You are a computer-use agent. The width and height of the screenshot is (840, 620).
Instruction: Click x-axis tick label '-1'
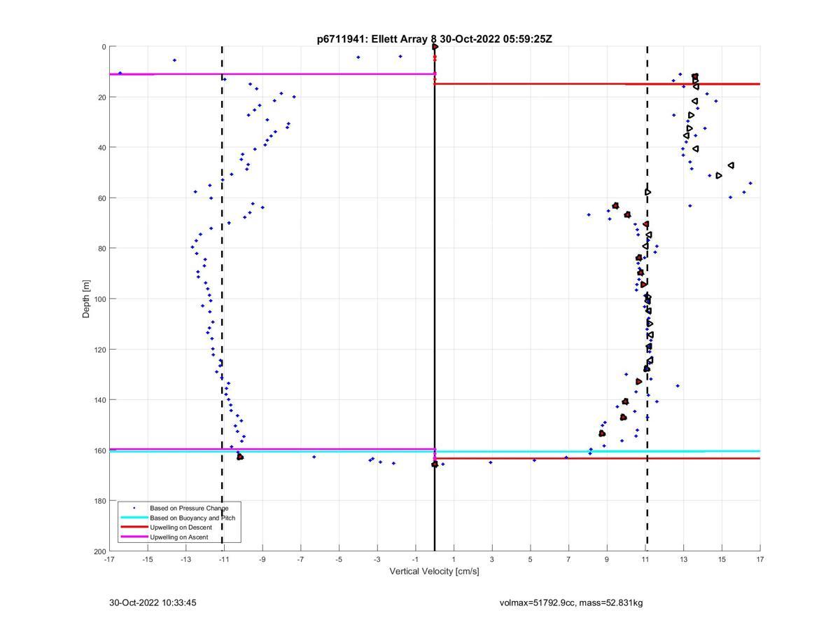click(x=415, y=559)
